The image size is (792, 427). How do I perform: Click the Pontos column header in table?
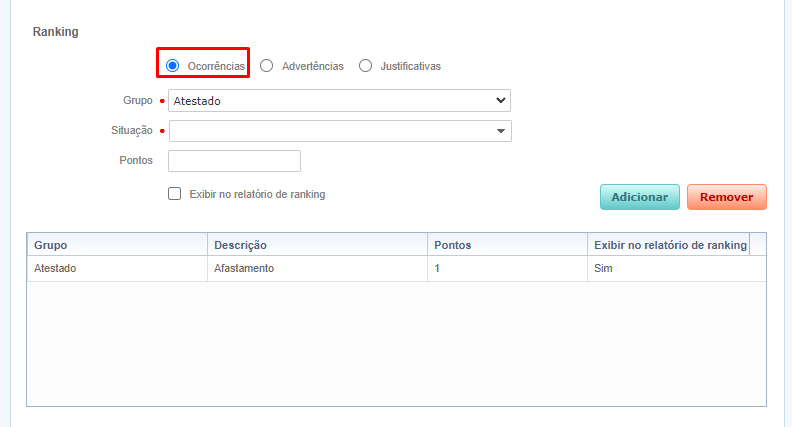[505, 245]
